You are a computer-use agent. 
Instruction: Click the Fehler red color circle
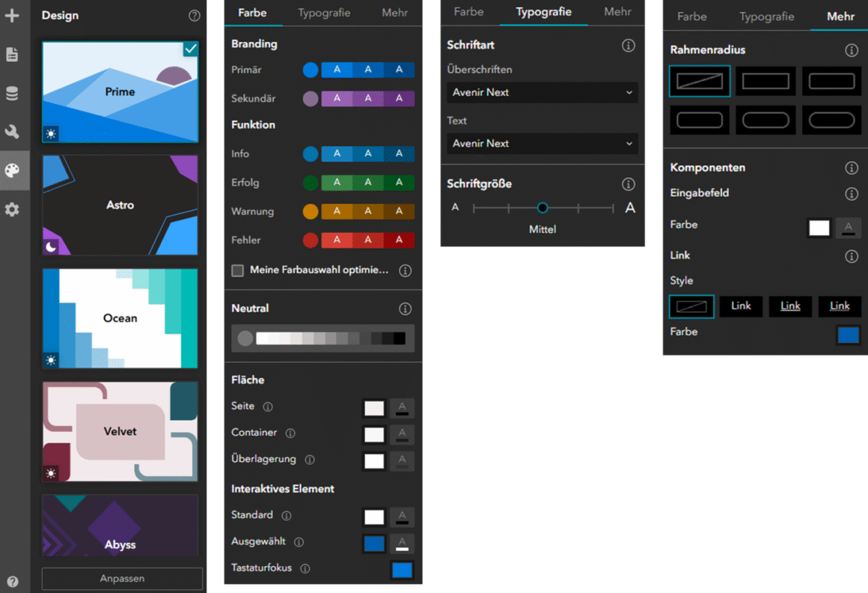tap(311, 240)
